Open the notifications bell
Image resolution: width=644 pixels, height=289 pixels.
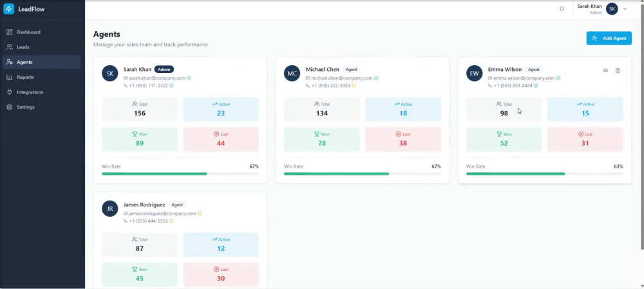coord(562,8)
